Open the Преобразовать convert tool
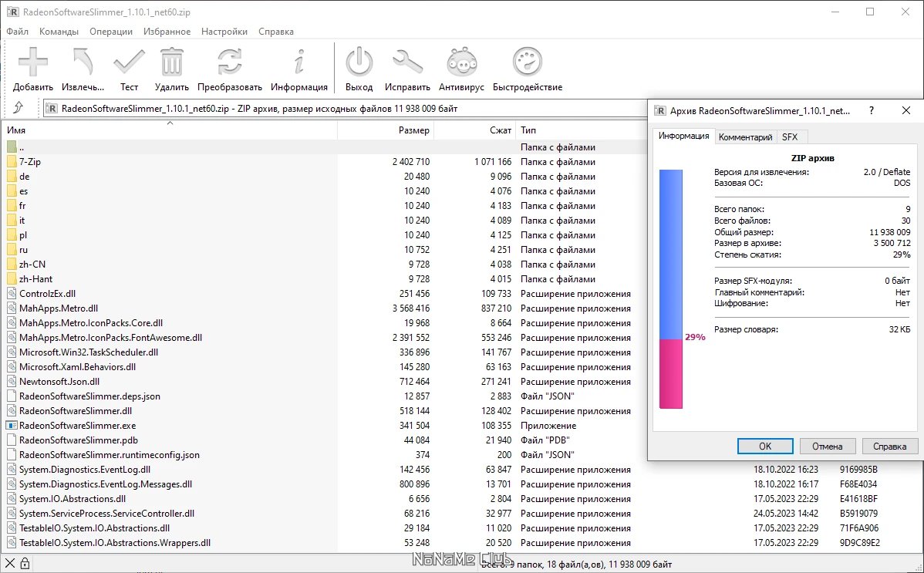 click(x=229, y=62)
